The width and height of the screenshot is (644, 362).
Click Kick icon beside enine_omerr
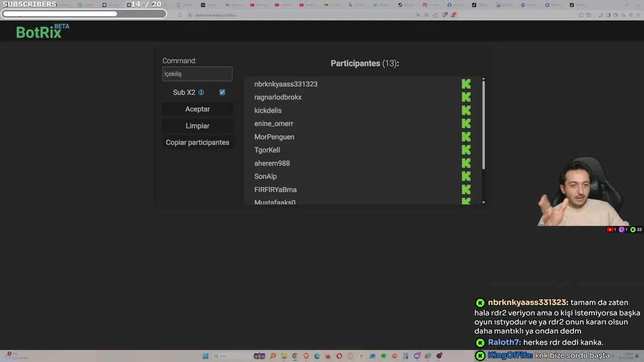(466, 124)
